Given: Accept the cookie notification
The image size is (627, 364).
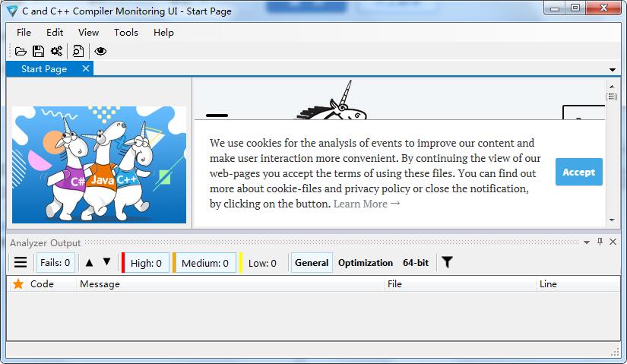Looking at the screenshot, I should 578,172.
